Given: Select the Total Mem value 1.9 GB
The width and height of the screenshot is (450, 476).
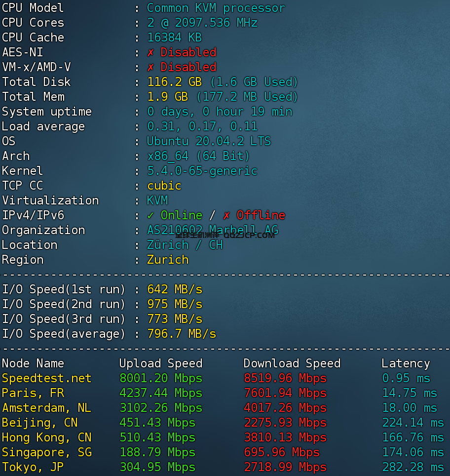Looking at the screenshot, I should coord(167,97).
